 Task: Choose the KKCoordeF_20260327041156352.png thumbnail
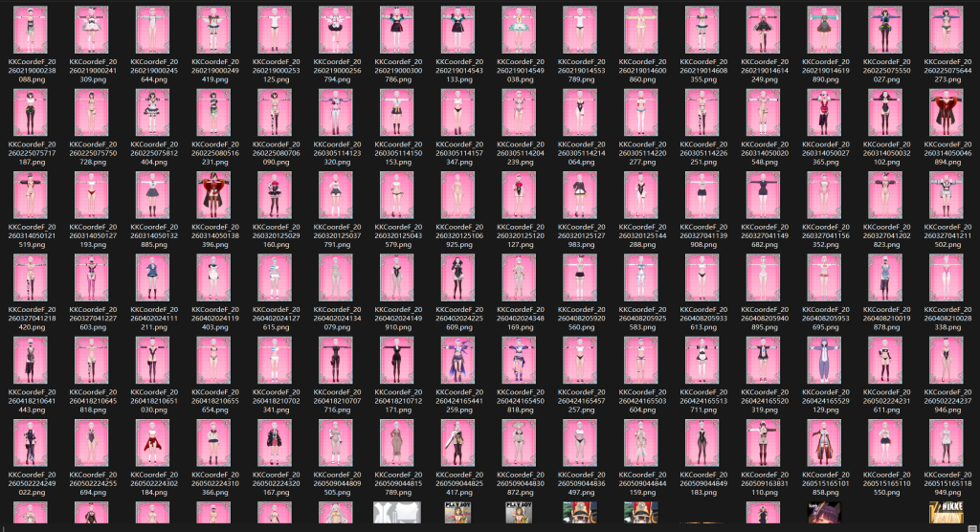(x=824, y=195)
